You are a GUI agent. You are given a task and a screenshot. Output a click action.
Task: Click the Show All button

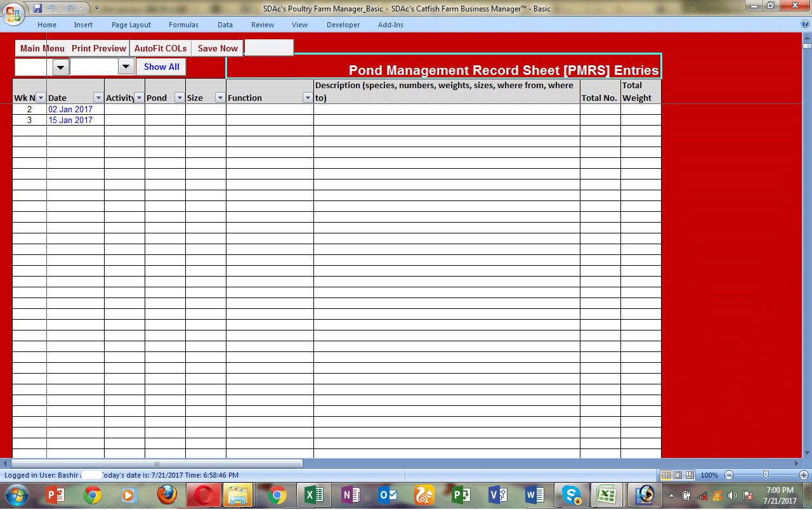pos(161,67)
